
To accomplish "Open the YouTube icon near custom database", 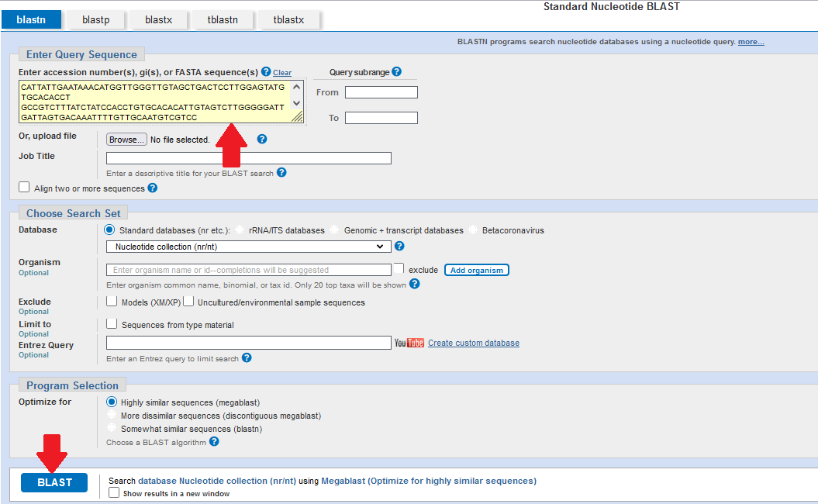I will point(409,343).
